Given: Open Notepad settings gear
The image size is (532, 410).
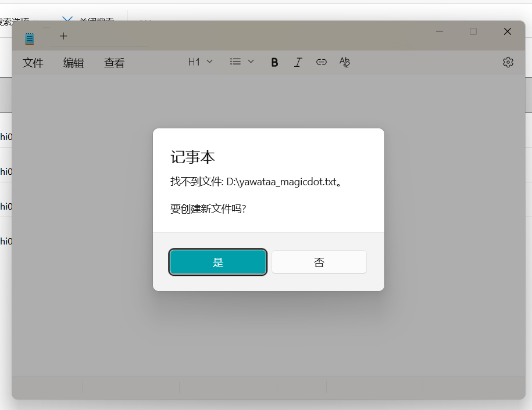Looking at the screenshot, I should (x=508, y=62).
